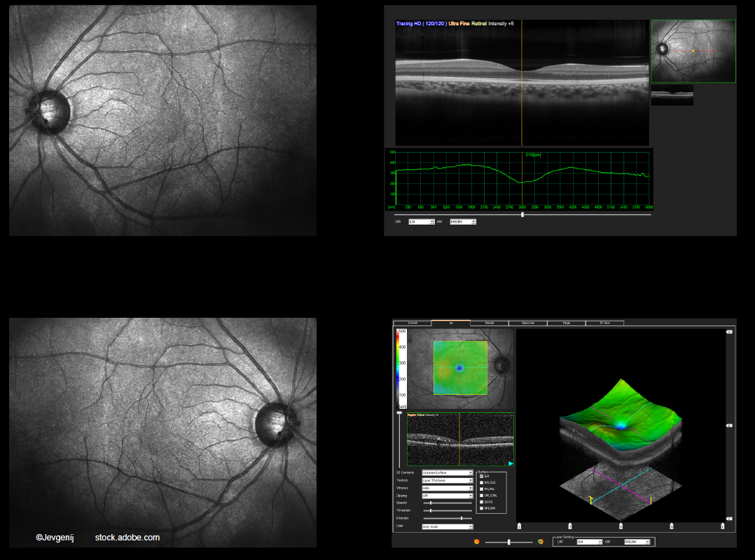This screenshot has width=755, height=560.
Task: Click the T orientation marker below the 3D view
Action: pyautogui.click(x=570, y=526)
